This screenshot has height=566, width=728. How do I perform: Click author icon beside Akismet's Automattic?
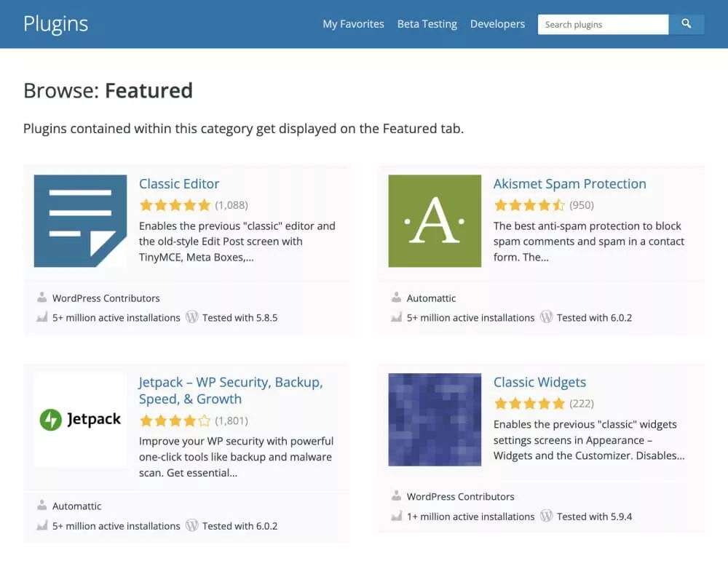pyautogui.click(x=396, y=298)
